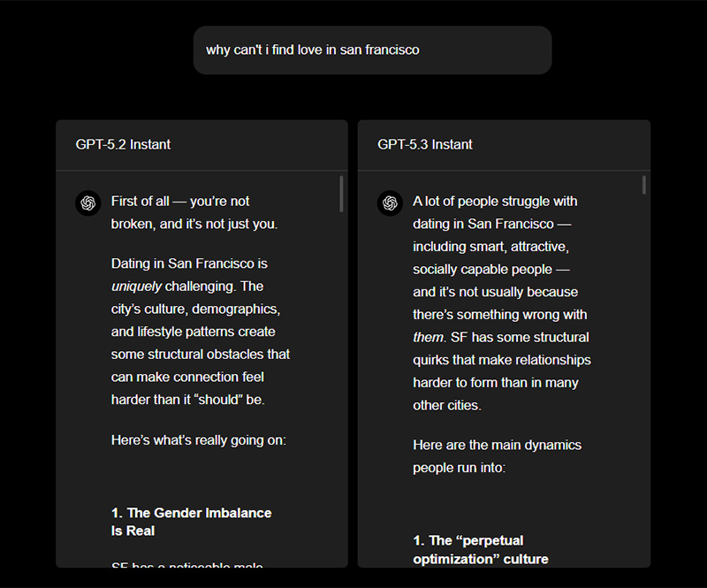Click the phrase "quirks that make relationships"
707x588 pixels.
pyautogui.click(x=501, y=360)
